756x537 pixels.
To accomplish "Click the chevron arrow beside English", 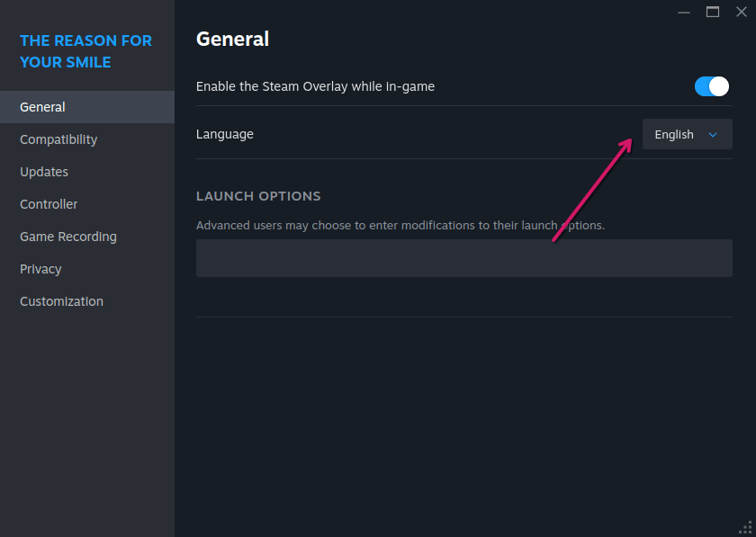I will click(x=713, y=135).
